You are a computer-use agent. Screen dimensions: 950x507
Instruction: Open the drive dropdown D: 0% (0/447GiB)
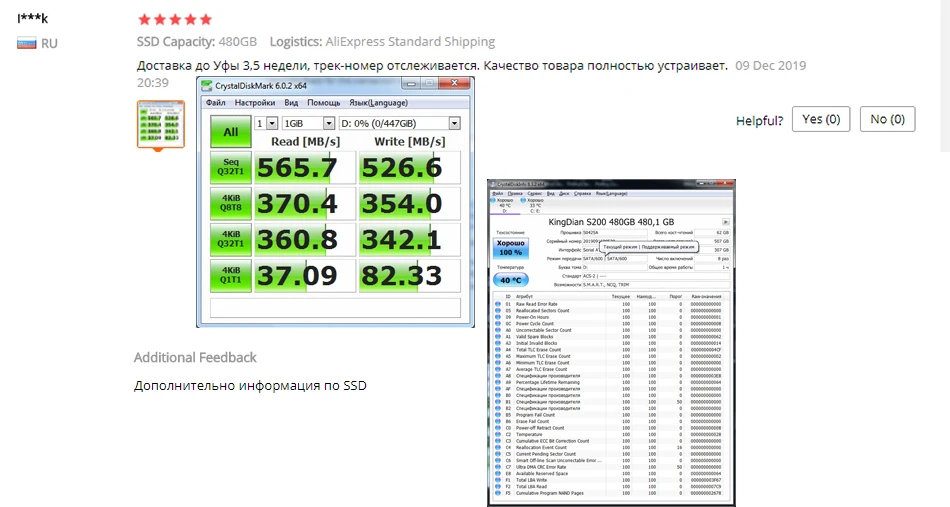[x=399, y=123]
